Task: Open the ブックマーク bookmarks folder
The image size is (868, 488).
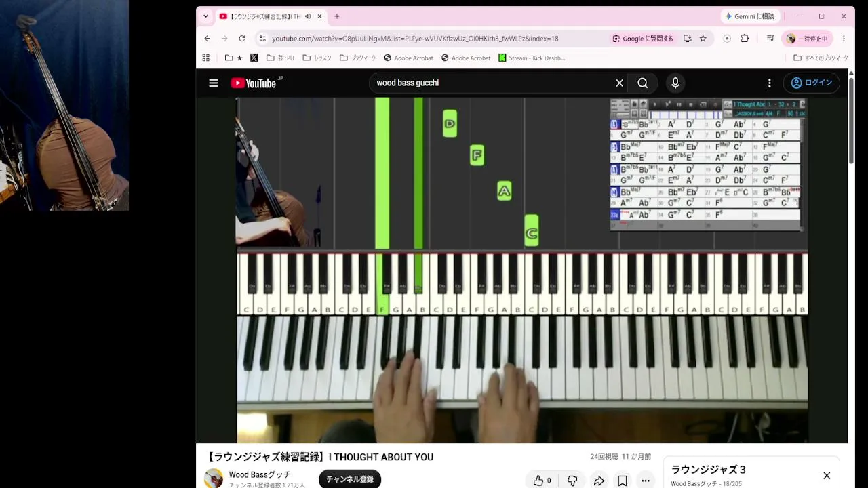Action: pyautogui.click(x=357, y=58)
